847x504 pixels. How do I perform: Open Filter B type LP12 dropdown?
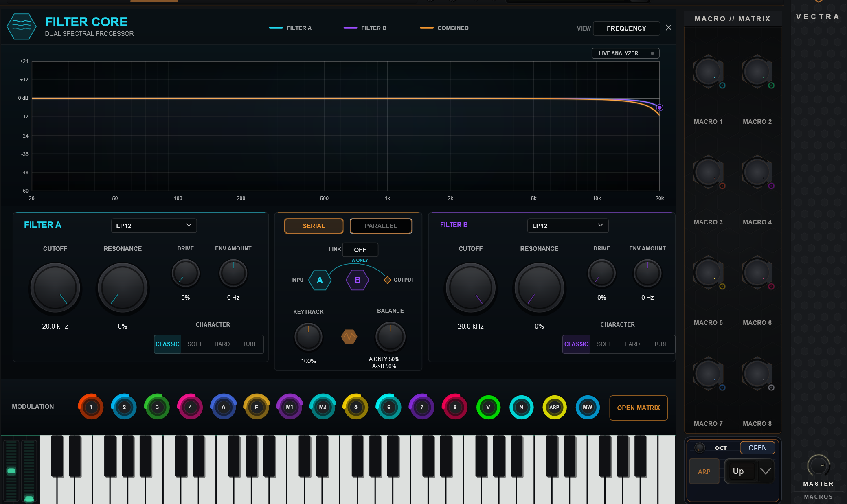(x=568, y=226)
